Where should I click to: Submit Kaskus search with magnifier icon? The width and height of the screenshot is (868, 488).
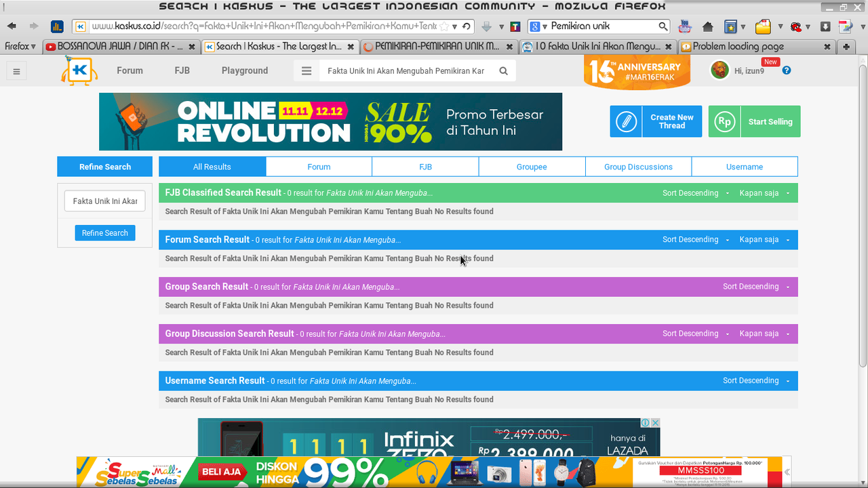coord(503,70)
